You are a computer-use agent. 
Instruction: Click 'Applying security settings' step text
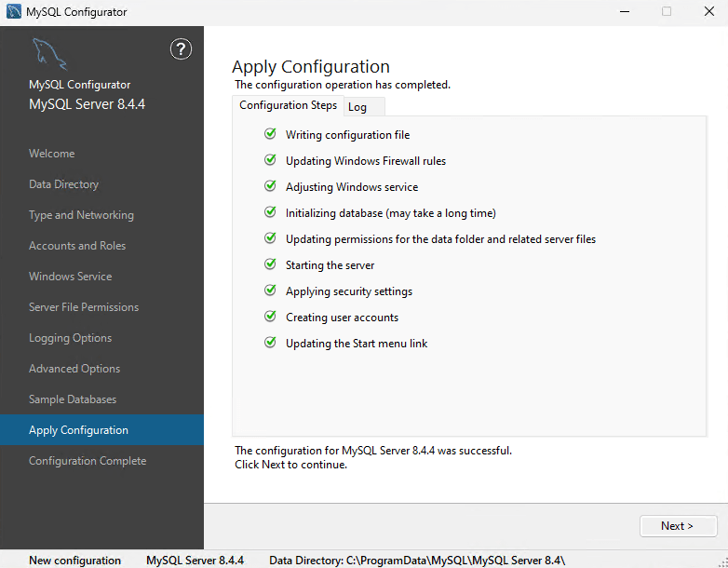coord(349,291)
